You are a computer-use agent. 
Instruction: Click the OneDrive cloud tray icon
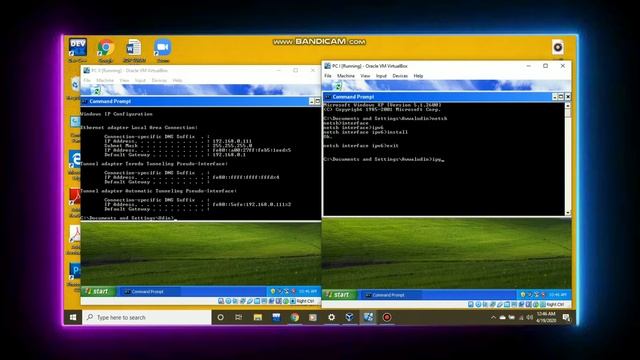tap(502, 318)
